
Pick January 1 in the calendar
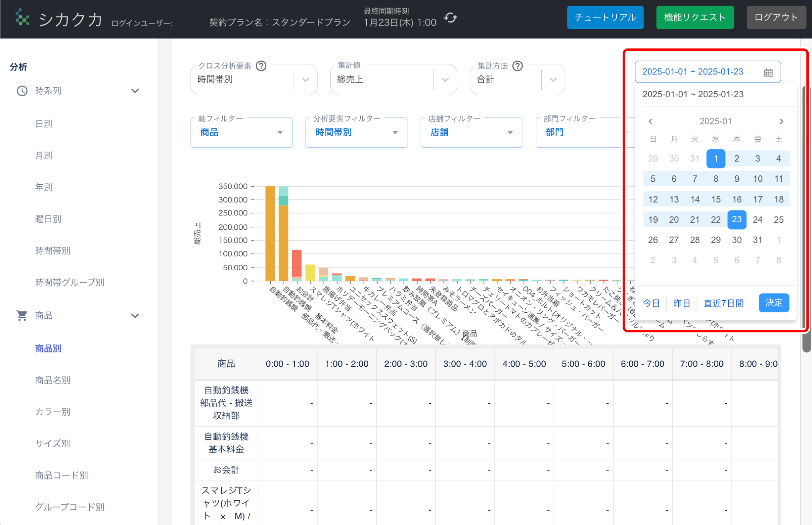tap(716, 159)
